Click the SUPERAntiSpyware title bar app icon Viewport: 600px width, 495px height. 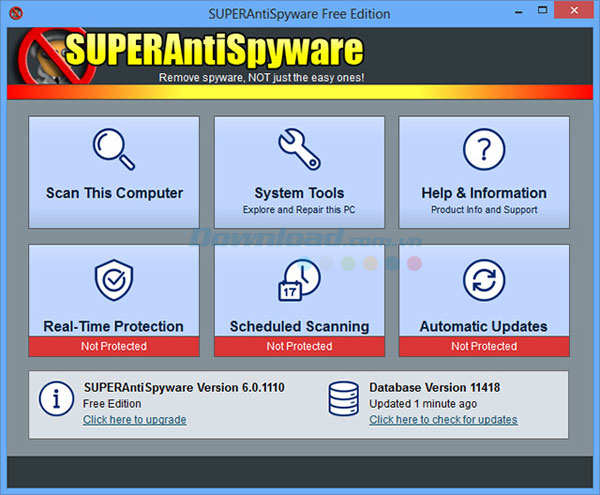coord(16,13)
